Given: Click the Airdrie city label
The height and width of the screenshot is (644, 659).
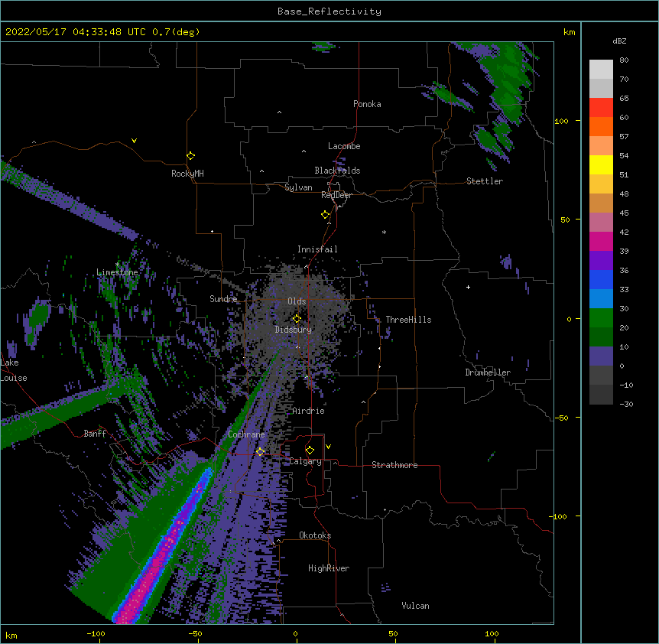Looking at the screenshot, I should tap(309, 411).
